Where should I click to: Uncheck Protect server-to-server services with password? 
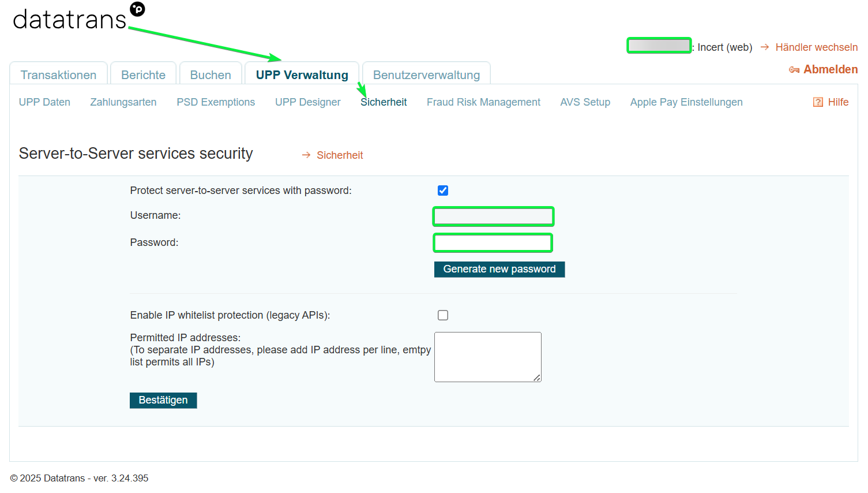(x=443, y=191)
